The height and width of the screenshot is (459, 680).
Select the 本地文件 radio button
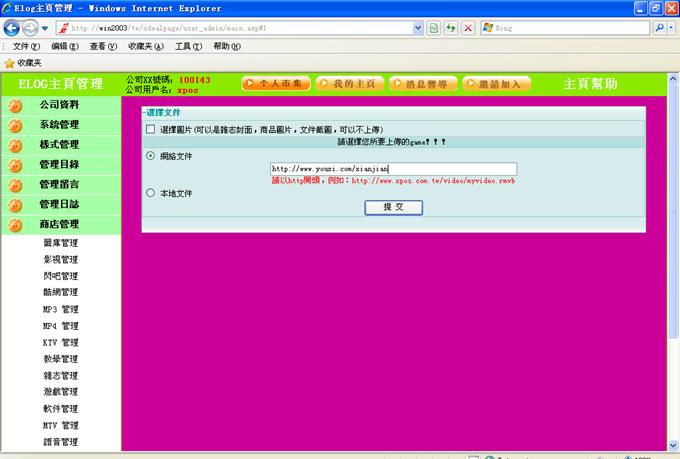(x=151, y=193)
